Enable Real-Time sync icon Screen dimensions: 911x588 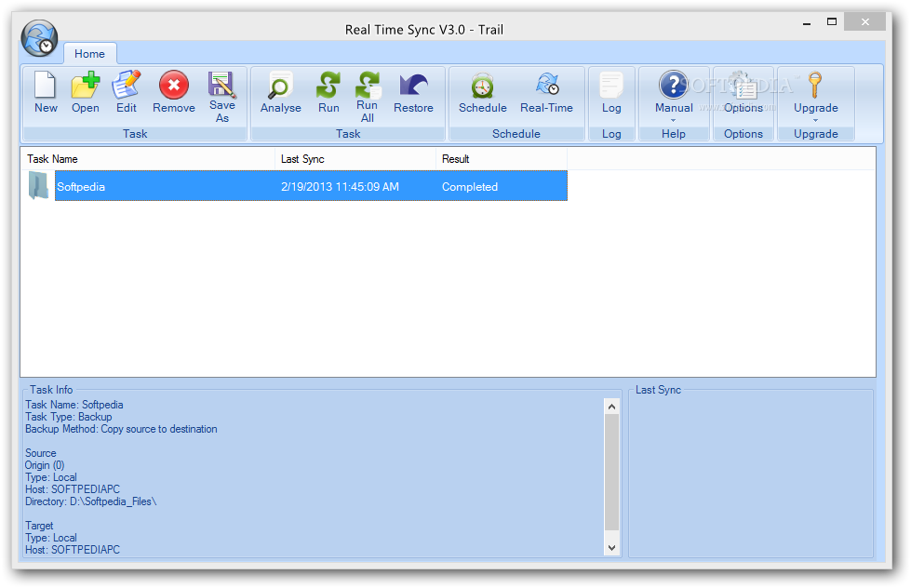547,84
